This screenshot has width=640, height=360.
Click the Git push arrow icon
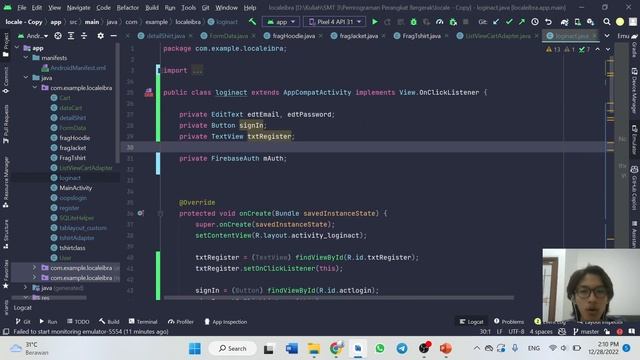(522, 22)
